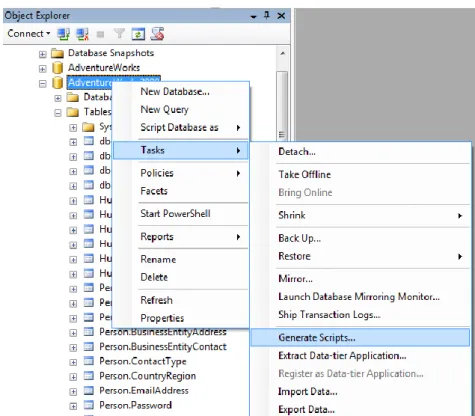Click the last Object Explorer toolbar icon
This screenshot has height=416, width=475.
[x=157, y=34]
